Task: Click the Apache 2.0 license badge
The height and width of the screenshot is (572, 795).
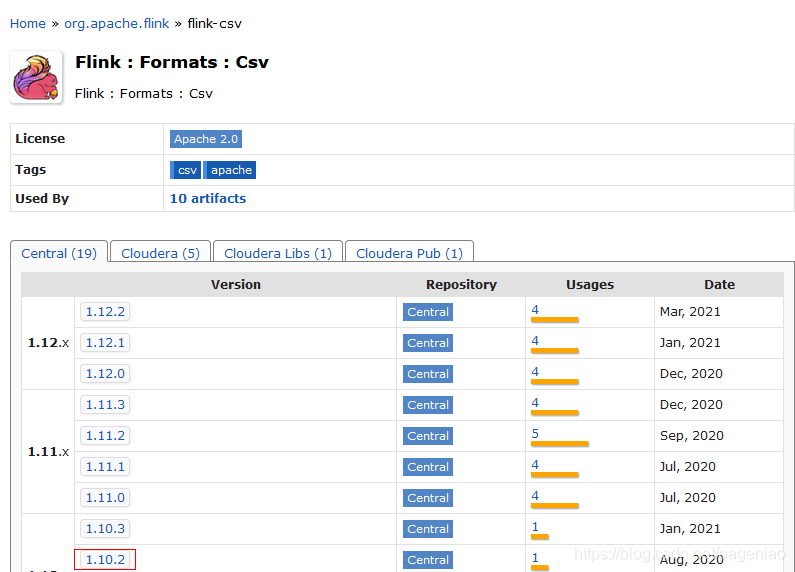Action: pos(206,139)
